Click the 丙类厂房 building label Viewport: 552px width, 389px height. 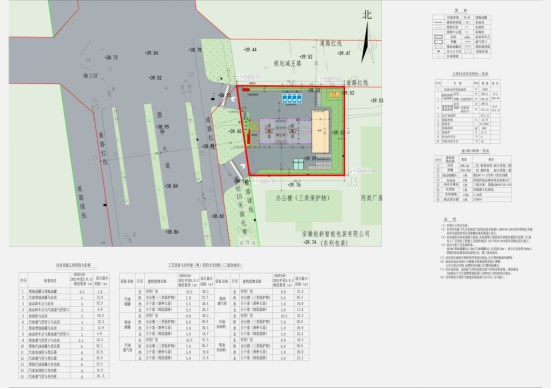coord(371,198)
